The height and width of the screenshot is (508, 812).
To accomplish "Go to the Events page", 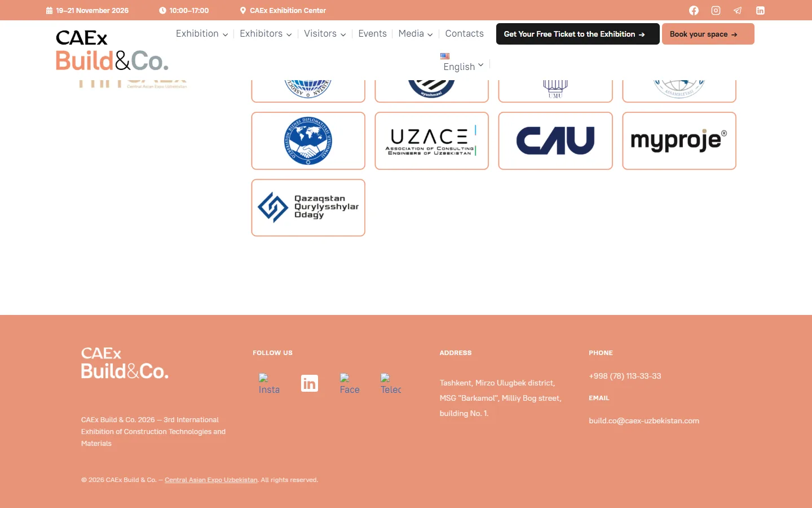I will click(372, 34).
